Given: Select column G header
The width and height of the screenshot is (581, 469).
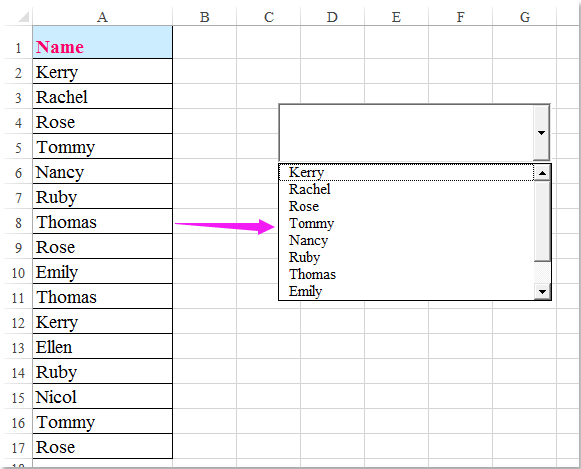Looking at the screenshot, I should (x=524, y=17).
